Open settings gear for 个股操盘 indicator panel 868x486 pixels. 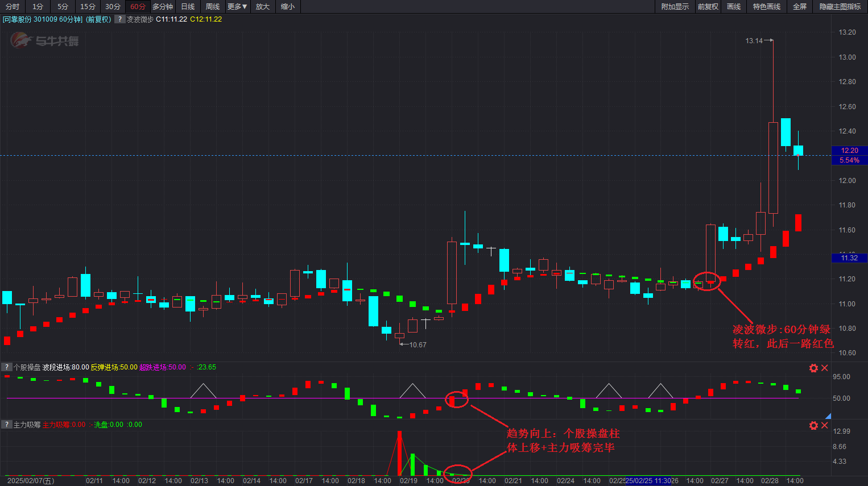click(x=813, y=368)
